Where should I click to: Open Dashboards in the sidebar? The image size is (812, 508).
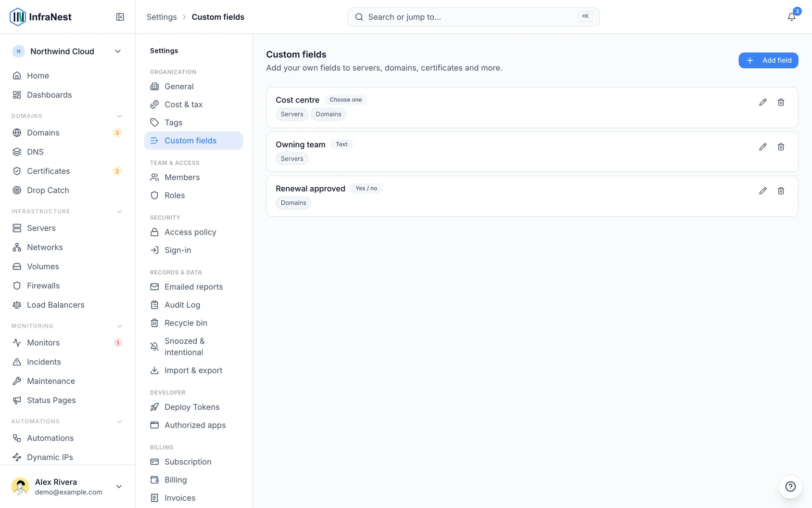click(x=67, y=95)
